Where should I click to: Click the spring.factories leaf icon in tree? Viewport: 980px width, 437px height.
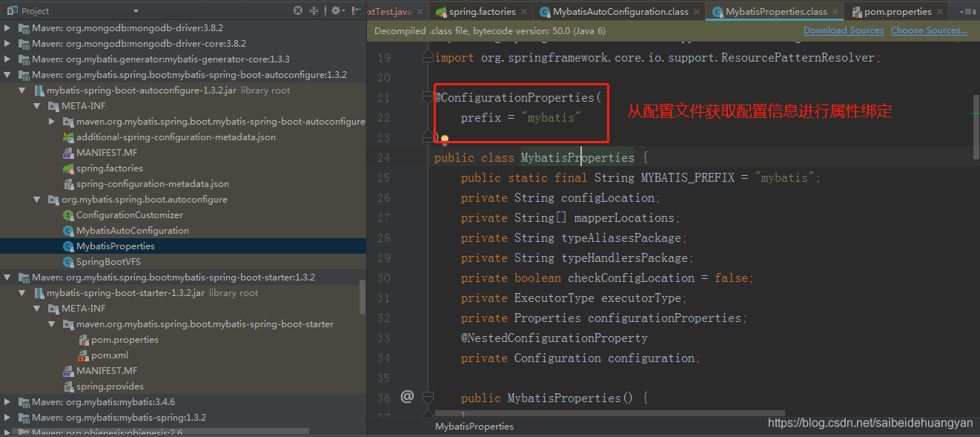tap(69, 168)
